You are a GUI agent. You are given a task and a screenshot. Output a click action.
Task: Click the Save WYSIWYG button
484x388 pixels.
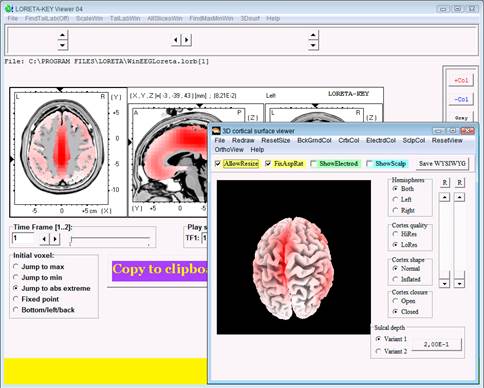442,164
